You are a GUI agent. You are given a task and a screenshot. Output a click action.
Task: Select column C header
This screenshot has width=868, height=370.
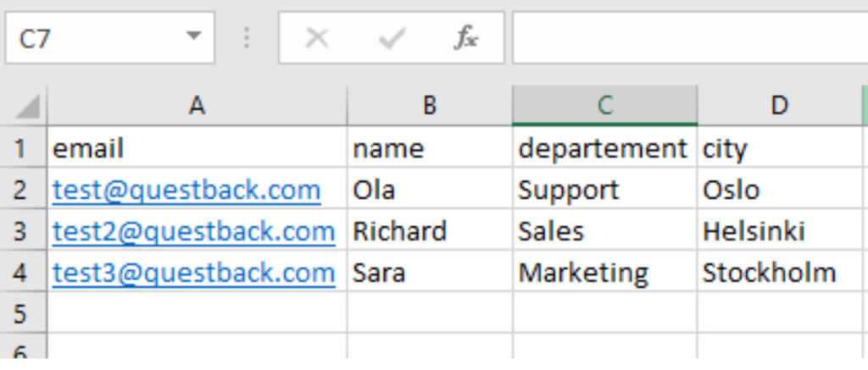604,106
